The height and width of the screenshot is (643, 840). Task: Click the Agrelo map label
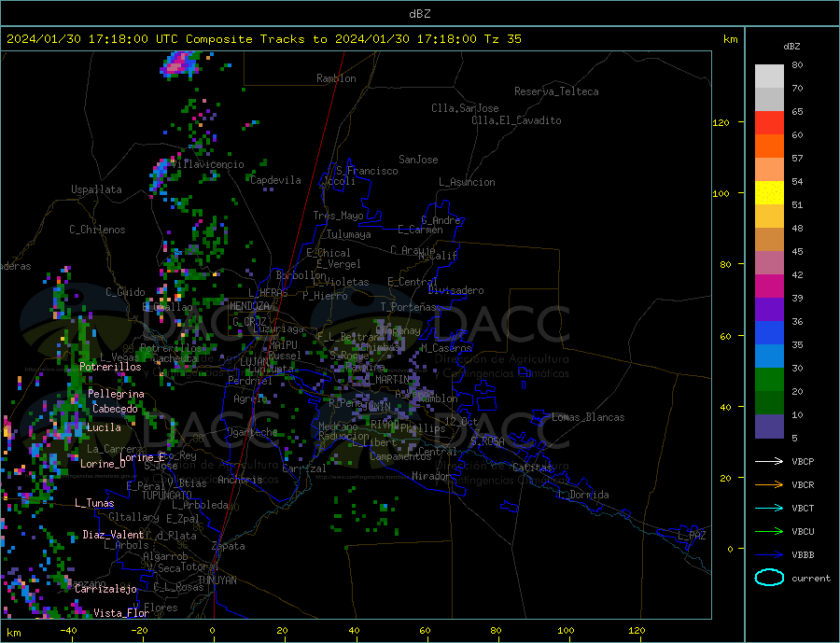coord(250,399)
